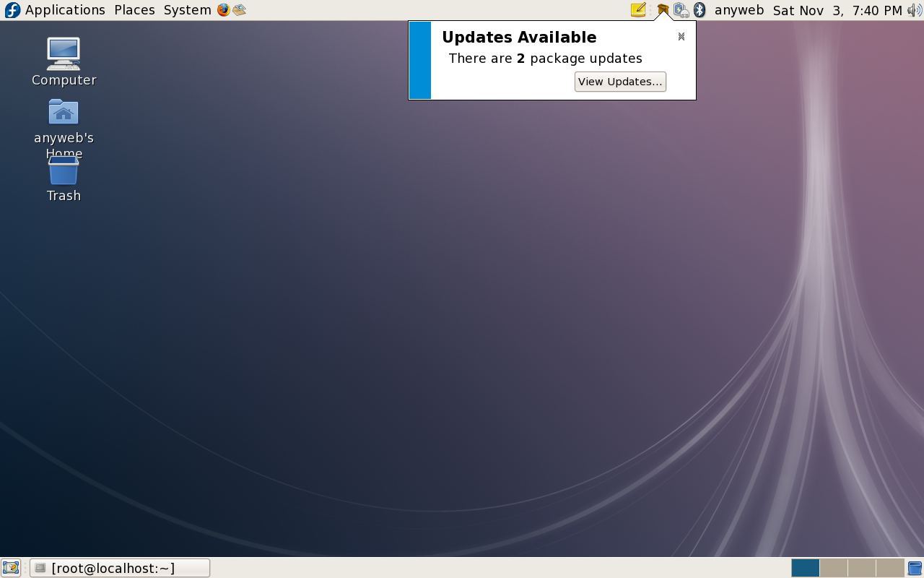Switch to the root@localhost terminal window
Screen dimensions: 924x578
tap(120, 568)
